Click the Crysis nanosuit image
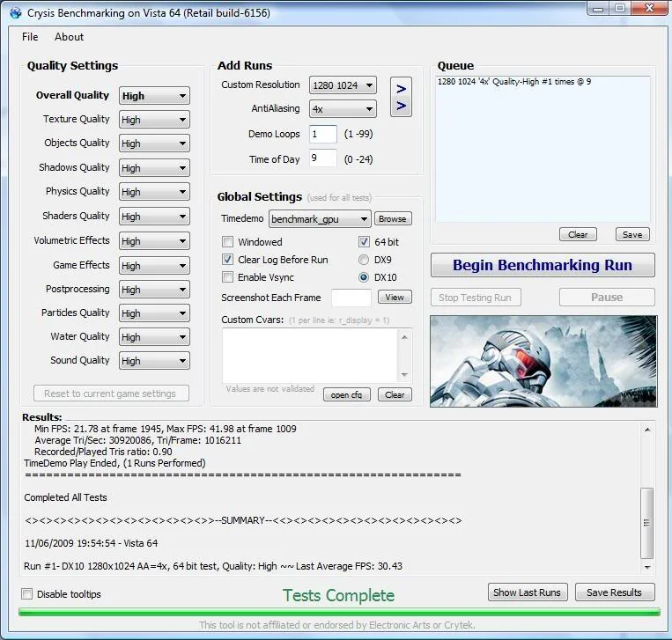This screenshot has height=640, width=672. click(543, 362)
